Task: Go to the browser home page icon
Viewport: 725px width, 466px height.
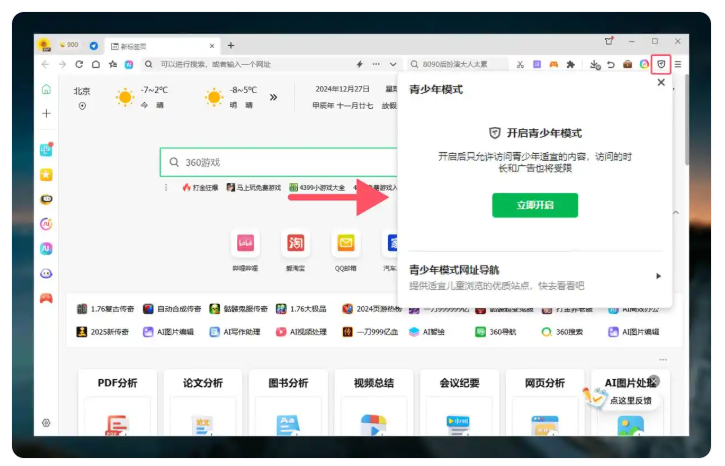Action: (96, 64)
